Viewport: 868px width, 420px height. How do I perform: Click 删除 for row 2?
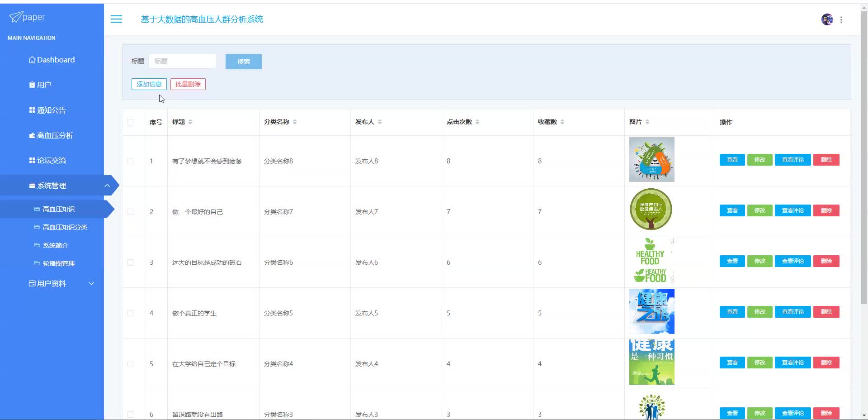click(826, 210)
